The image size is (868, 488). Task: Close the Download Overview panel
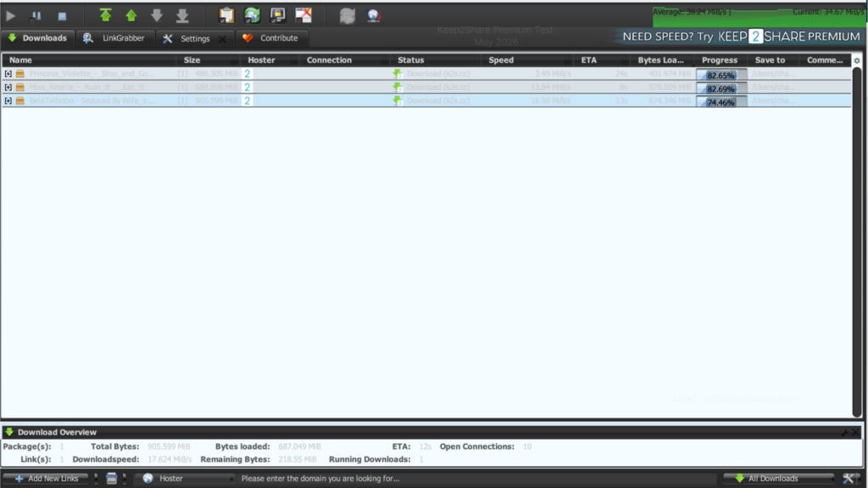click(856, 432)
